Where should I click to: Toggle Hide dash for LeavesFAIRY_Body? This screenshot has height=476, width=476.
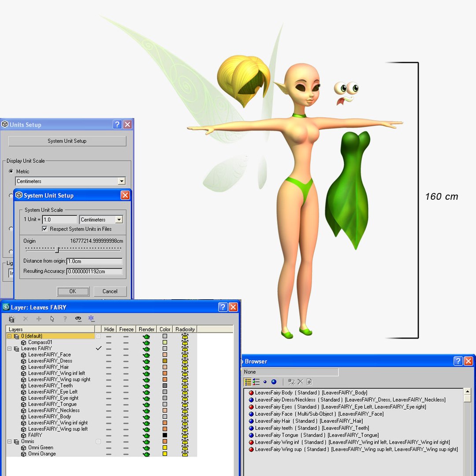click(109, 417)
